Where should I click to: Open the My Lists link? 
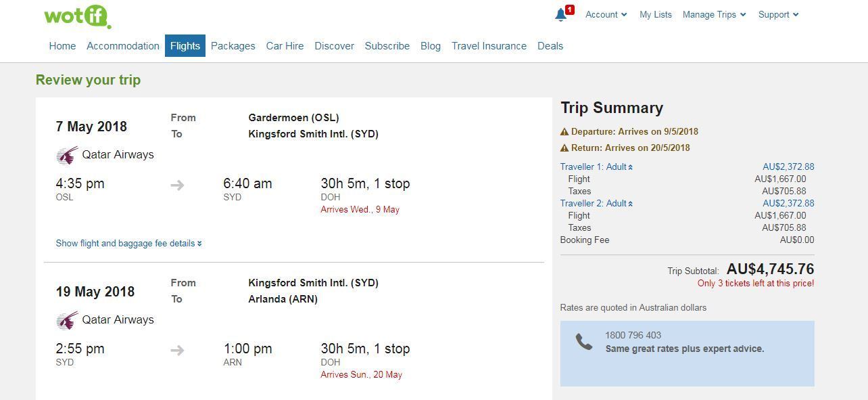pyautogui.click(x=655, y=14)
